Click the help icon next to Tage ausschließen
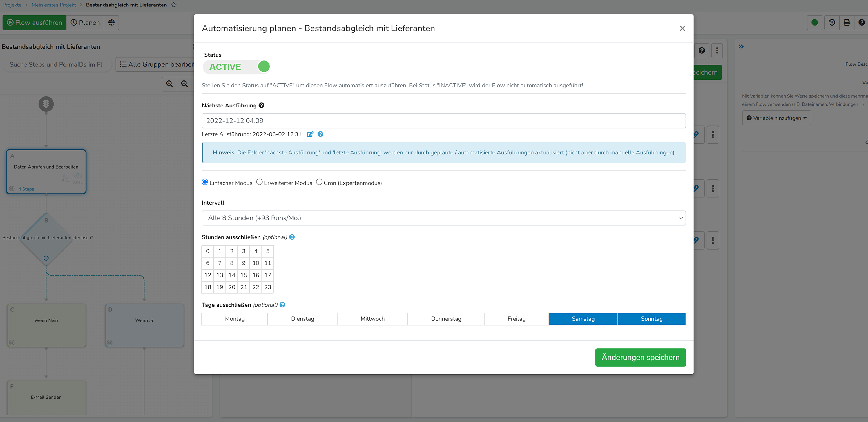This screenshot has width=868, height=422. pyautogui.click(x=282, y=305)
